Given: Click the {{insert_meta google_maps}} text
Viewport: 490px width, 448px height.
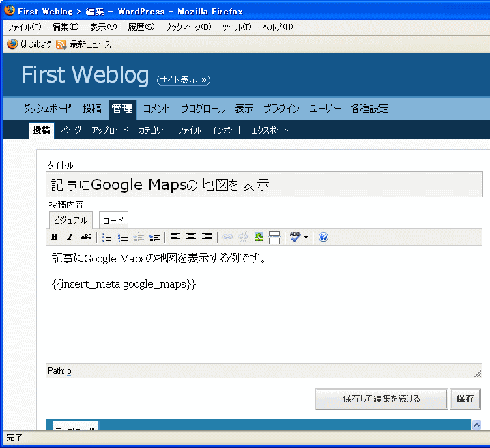Looking at the screenshot, I should [x=124, y=284].
